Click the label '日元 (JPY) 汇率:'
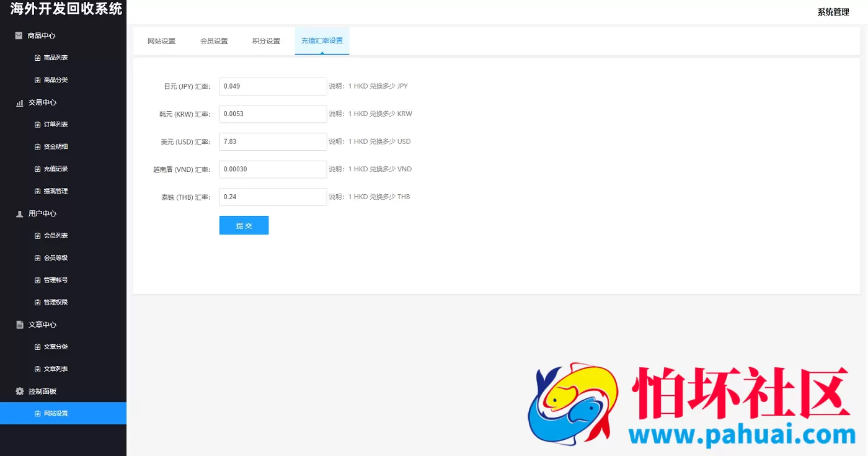The height and width of the screenshot is (456, 868). tap(187, 86)
